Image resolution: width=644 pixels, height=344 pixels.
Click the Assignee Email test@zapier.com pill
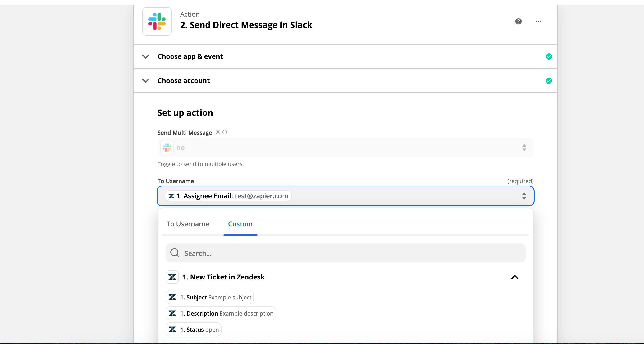pyautogui.click(x=228, y=196)
